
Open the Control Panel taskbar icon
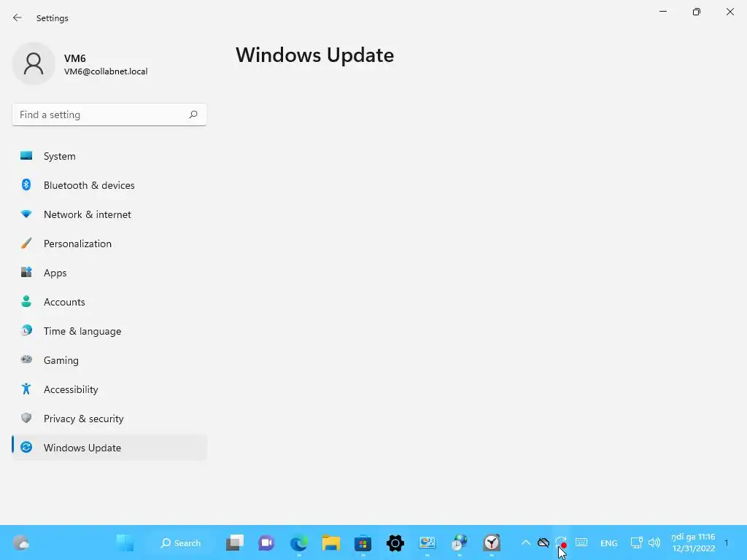click(427, 542)
